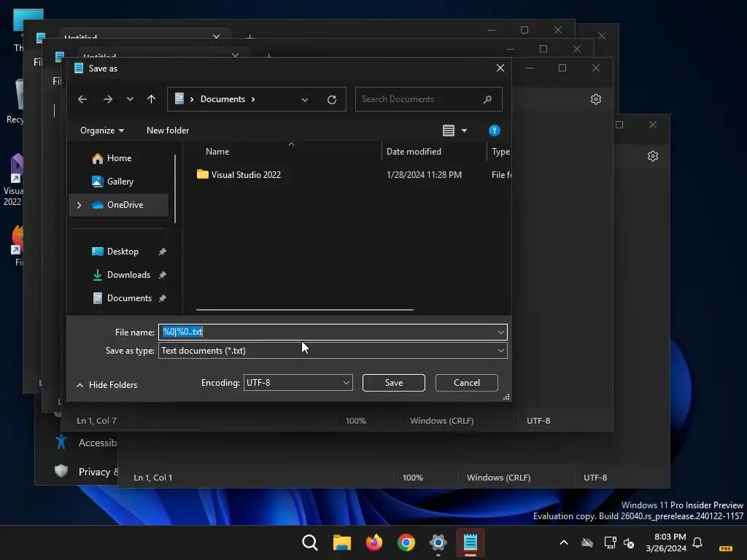Click UTF-8 in front Notepad status bar

[538, 421]
